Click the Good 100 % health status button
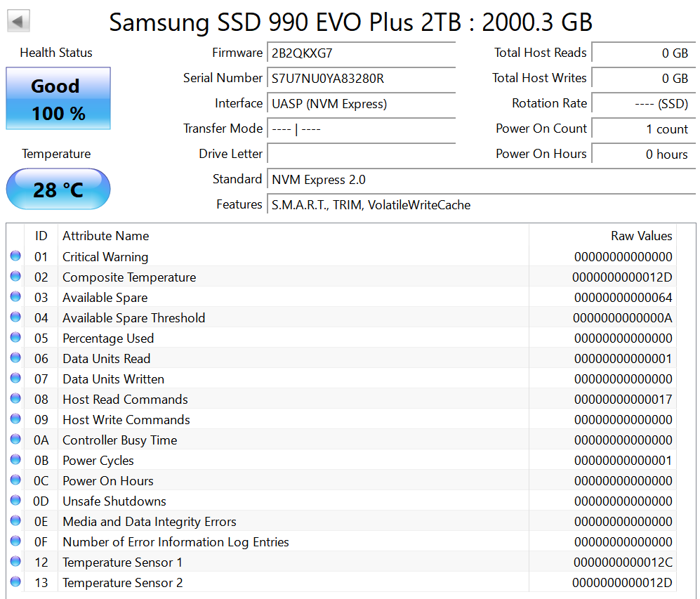700x599 pixels. click(58, 98)
